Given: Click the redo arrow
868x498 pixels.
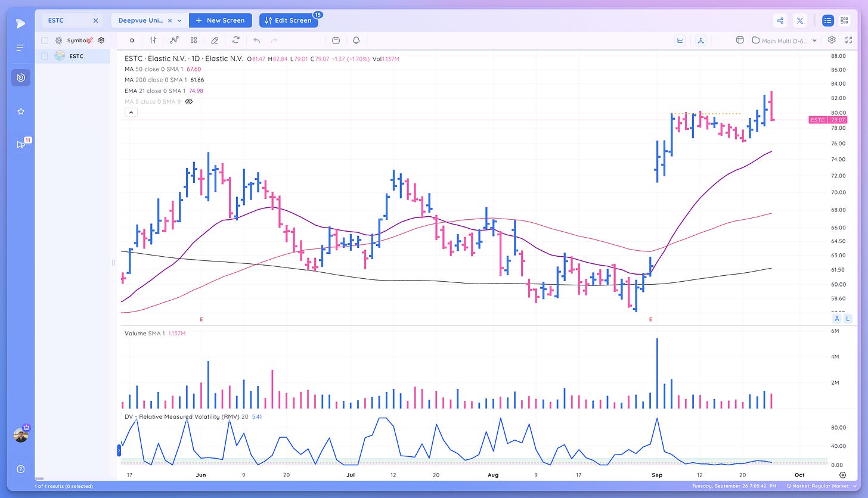Looking at the screenshot, I should coord(274,41).
